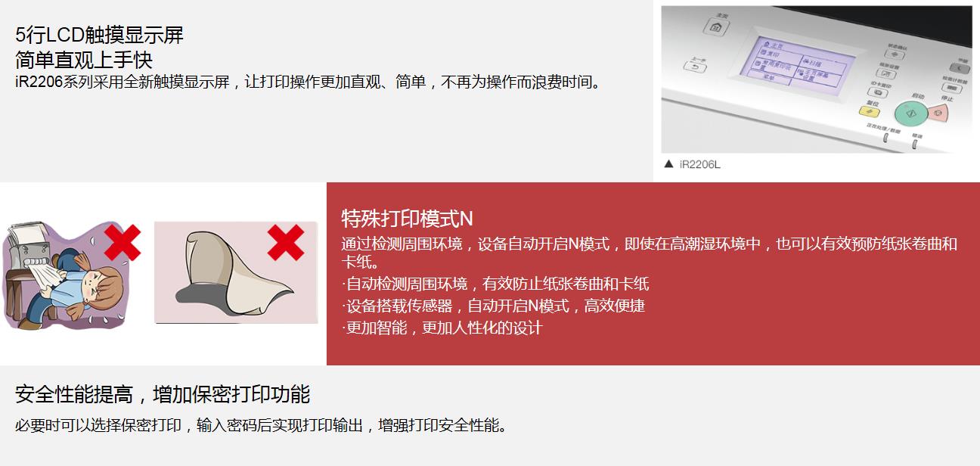The height and width of the screenshot is (466, 980).
Task: Click the counter check (检查计数器) button
Action: coord(952,89)
